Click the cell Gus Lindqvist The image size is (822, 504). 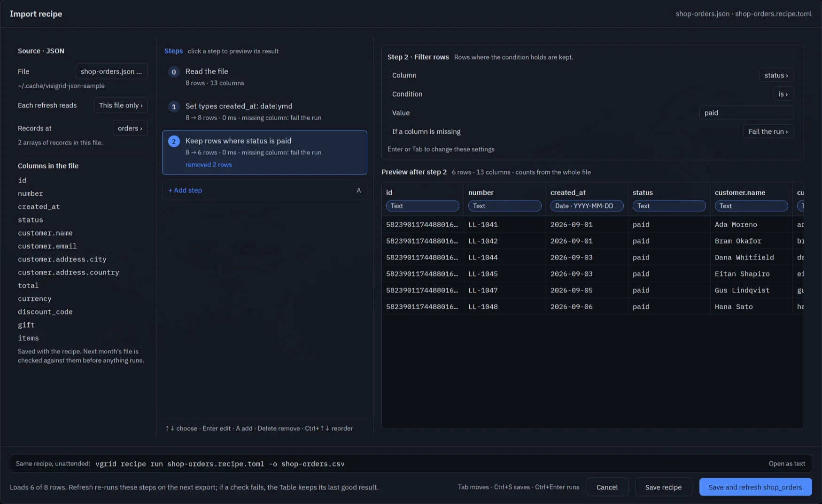[x=751, y=290]
